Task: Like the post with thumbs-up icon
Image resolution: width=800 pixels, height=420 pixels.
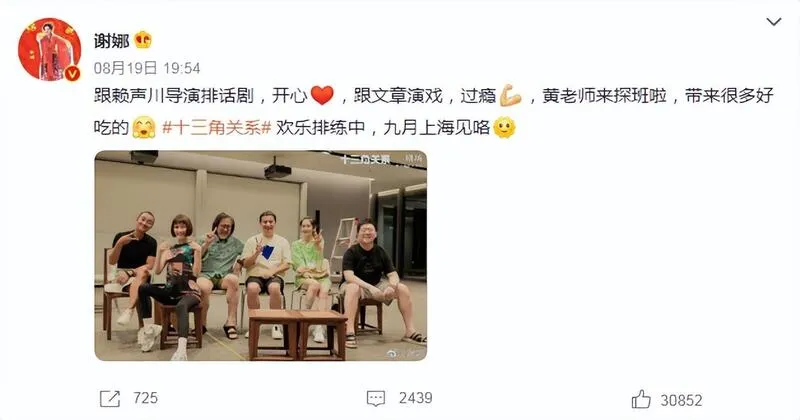Action: coord(641,399)
